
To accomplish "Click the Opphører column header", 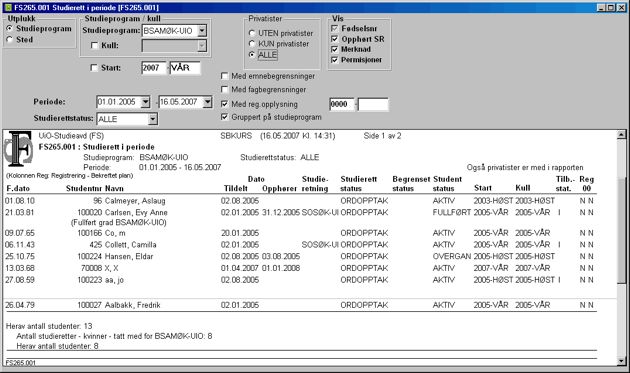I will tap(279, 188).
